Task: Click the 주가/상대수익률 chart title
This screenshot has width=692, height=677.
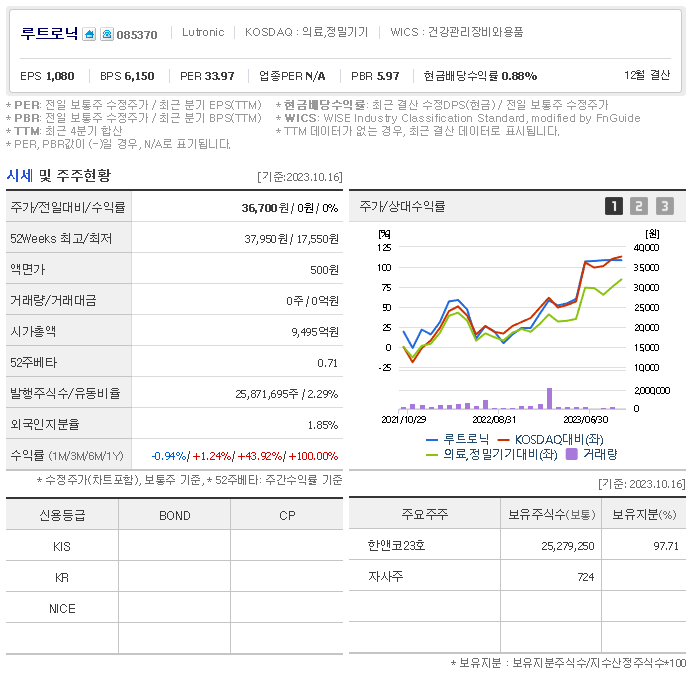Action: 402,206
